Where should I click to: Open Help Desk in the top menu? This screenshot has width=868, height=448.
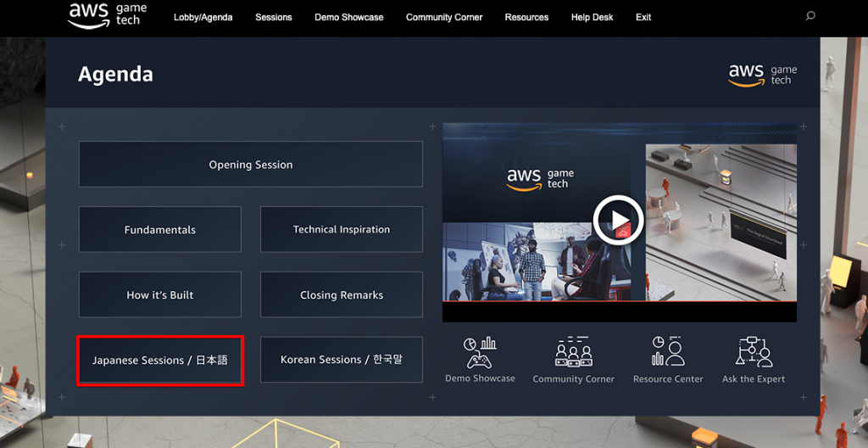(592, 17)
